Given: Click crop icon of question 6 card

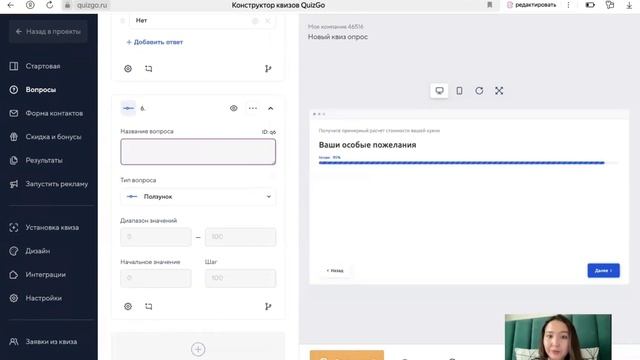Looking at the screenshot, I should tap(149, 306).
